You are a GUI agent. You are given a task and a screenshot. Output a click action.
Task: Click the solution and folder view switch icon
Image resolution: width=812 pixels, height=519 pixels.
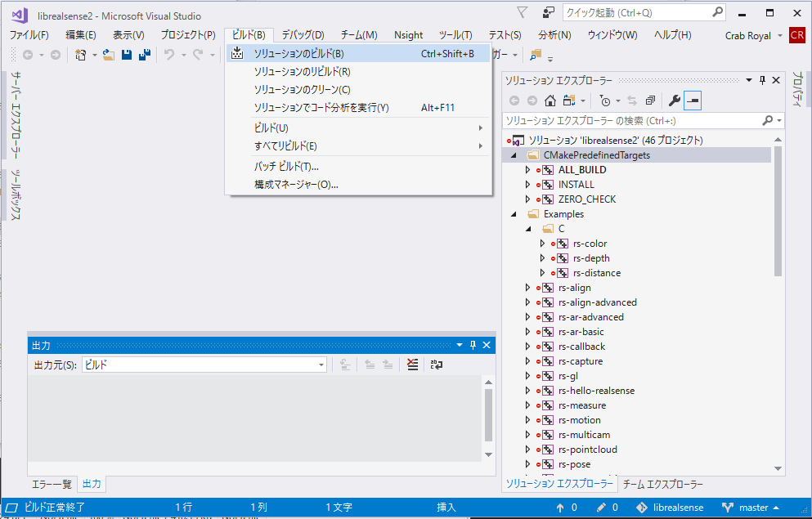click(x=570, y=101)
